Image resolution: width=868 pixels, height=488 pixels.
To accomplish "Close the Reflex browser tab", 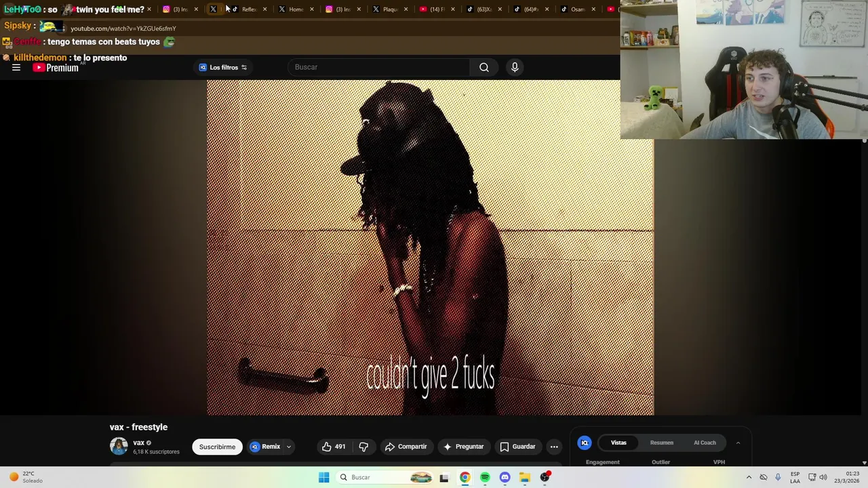I will coord(264,9).
